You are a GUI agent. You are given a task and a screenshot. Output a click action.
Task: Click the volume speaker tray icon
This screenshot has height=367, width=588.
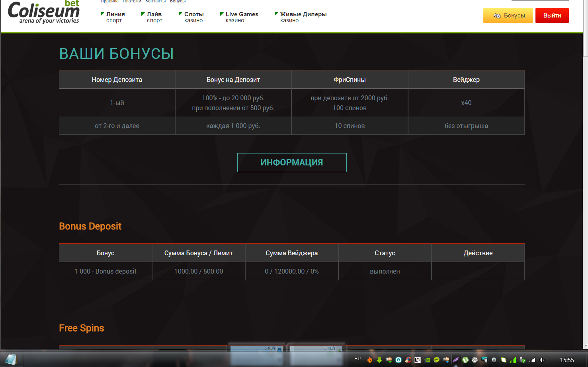542,360
